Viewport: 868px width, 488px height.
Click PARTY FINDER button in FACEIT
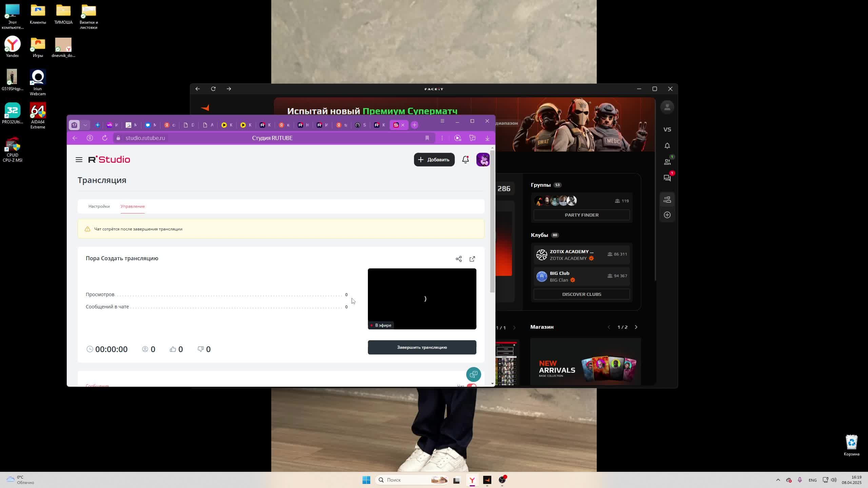[581, 215]
